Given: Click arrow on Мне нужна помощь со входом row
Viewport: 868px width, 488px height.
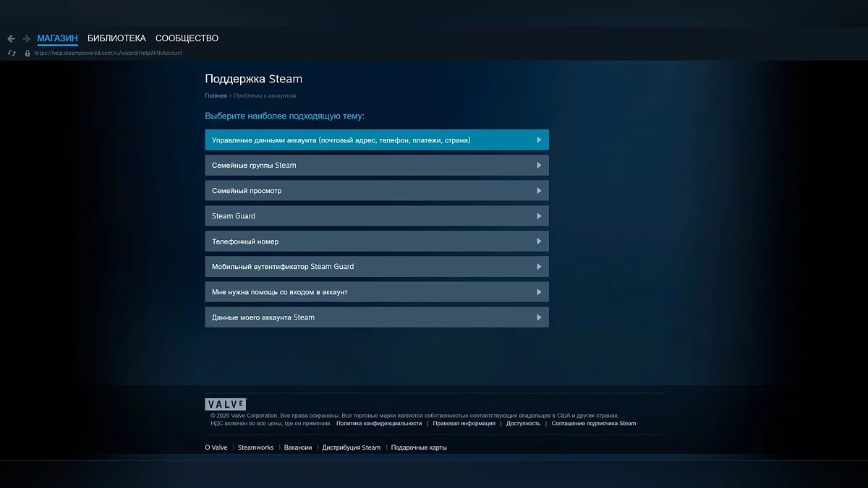Looking at the screenshot, I should 539,291.
